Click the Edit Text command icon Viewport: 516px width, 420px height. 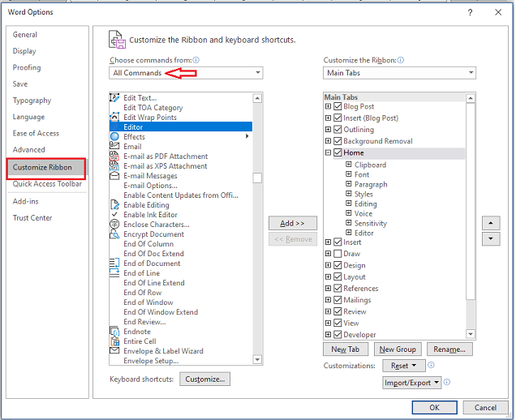114,97
